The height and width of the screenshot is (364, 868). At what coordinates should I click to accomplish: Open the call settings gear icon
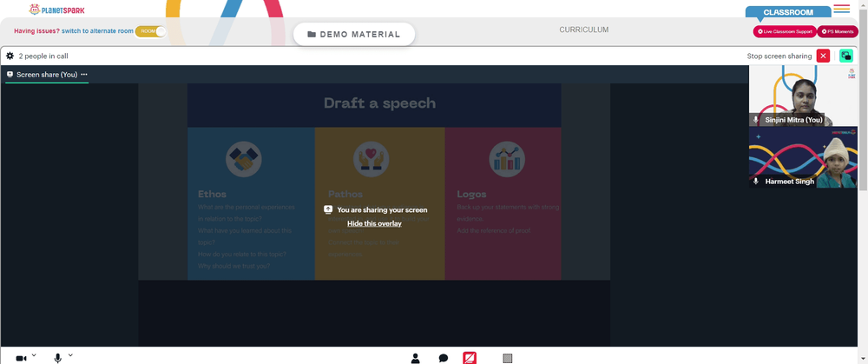[x=10, y=56]
